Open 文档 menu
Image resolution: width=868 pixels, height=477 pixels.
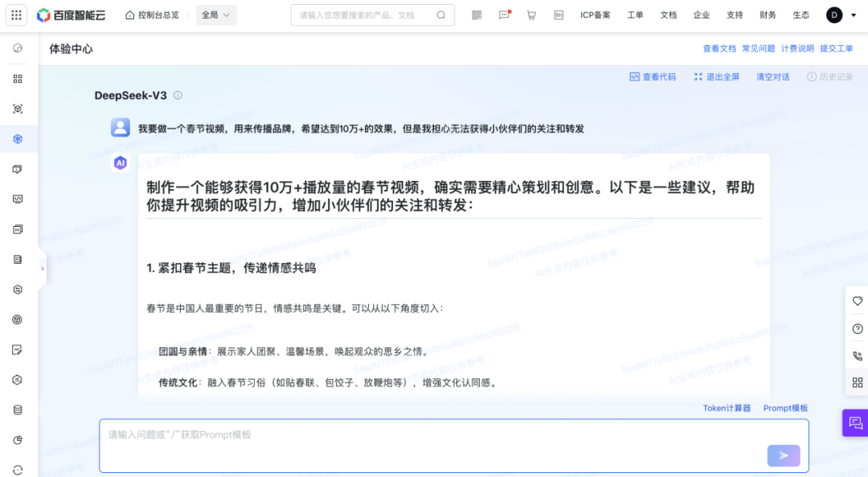[668, 15]
